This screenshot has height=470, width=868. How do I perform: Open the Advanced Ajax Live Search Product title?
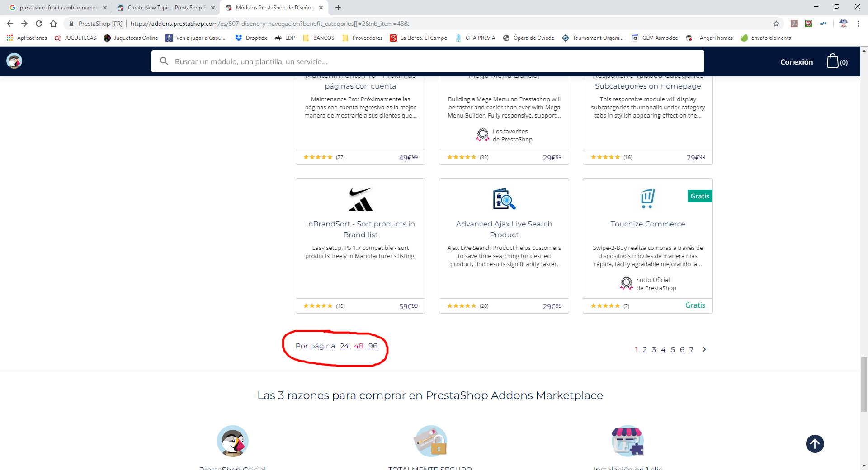(x=504, y=229)
